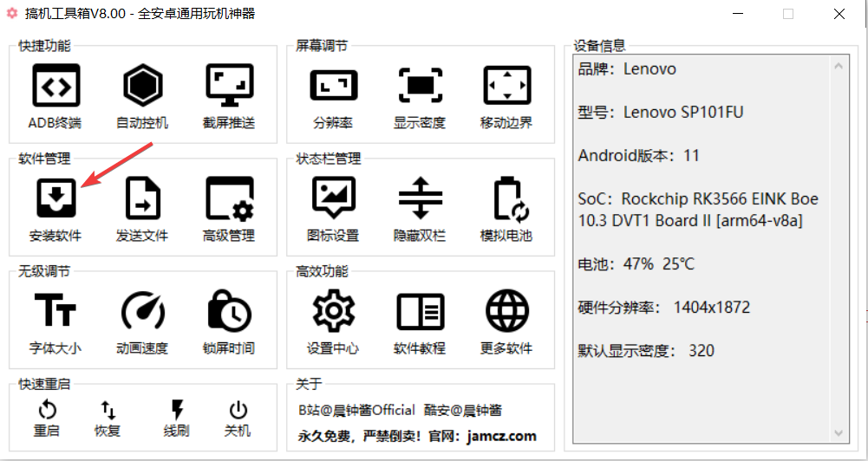
Task: Click the 酷安@晨钟酱 text
Action: (x=463, y=411)
